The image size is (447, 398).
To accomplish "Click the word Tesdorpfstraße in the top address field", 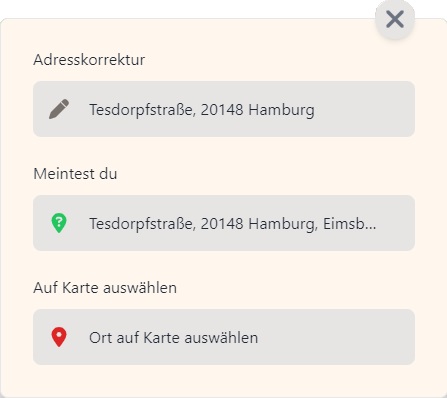I will point(143,110).
